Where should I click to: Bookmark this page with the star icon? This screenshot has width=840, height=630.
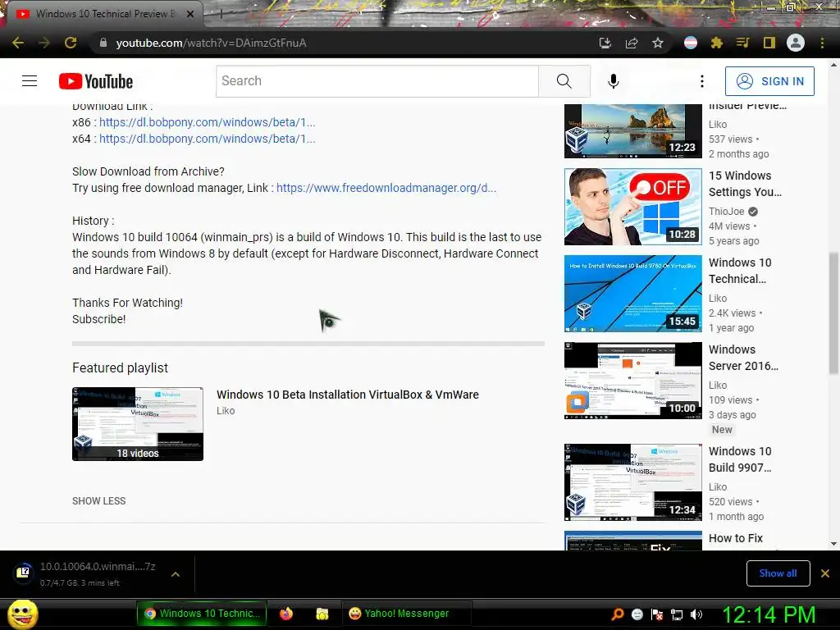(x=658, y=43)
